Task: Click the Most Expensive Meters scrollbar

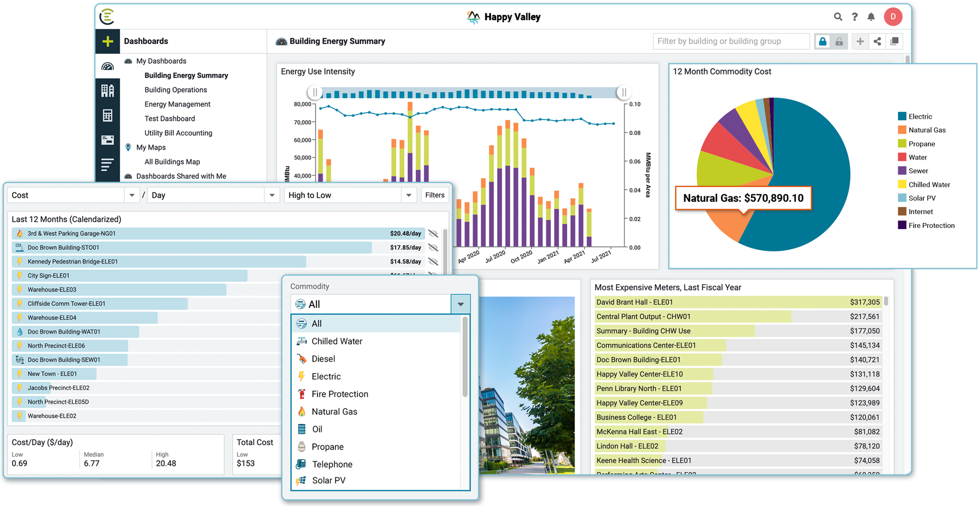Action: pos(886,301)
